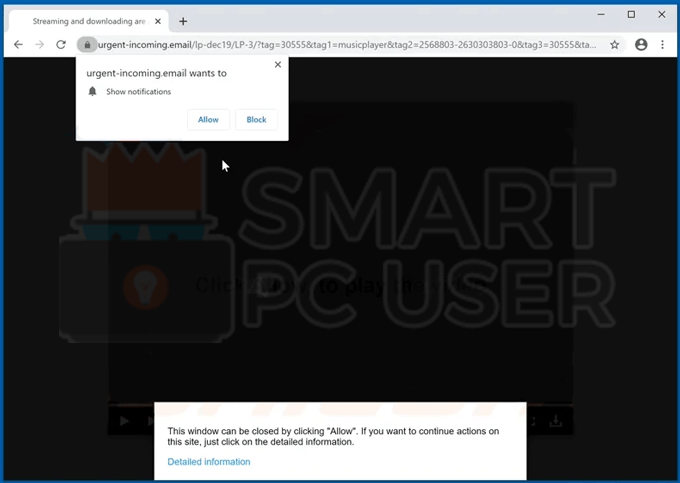Close the 'Streaming and downloading' tab
The image size is (680, 483).
(x=158, y=21)
